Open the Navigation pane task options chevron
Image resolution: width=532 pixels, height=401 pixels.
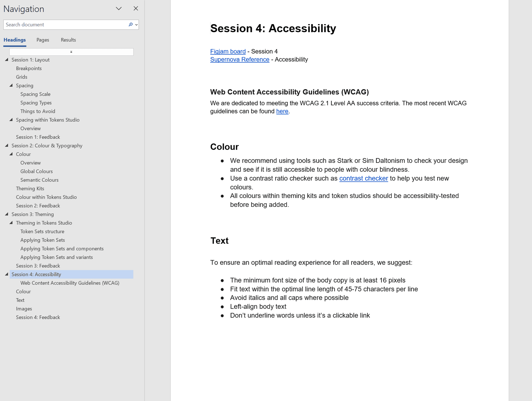click(x=119, y=9)
